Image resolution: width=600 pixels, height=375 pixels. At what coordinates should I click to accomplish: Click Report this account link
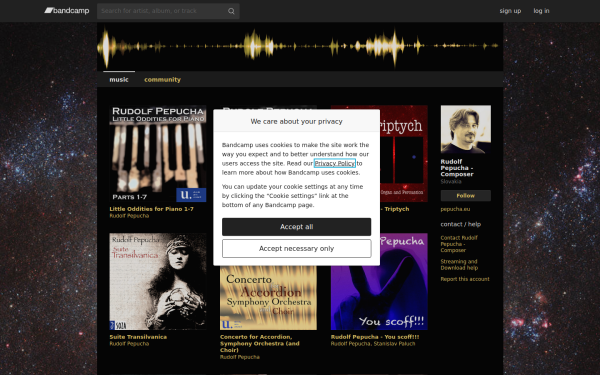(x=465, y=279)
